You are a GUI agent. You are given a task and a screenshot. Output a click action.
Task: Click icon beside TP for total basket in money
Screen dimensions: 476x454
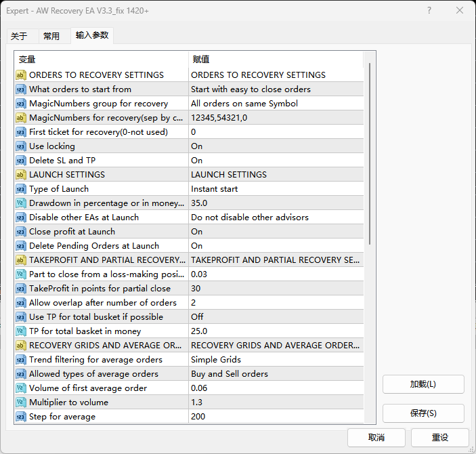(x=20, y=331)
